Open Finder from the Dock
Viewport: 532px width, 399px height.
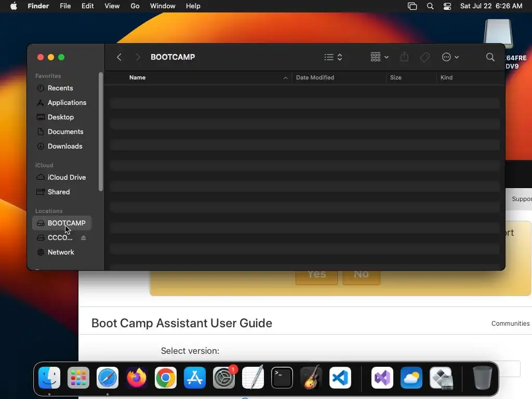click(x=49, y=378)
